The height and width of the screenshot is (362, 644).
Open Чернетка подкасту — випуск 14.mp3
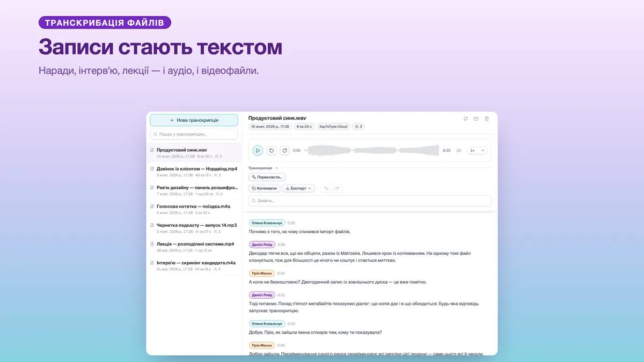pyautogui.click(x=194, y=228)
